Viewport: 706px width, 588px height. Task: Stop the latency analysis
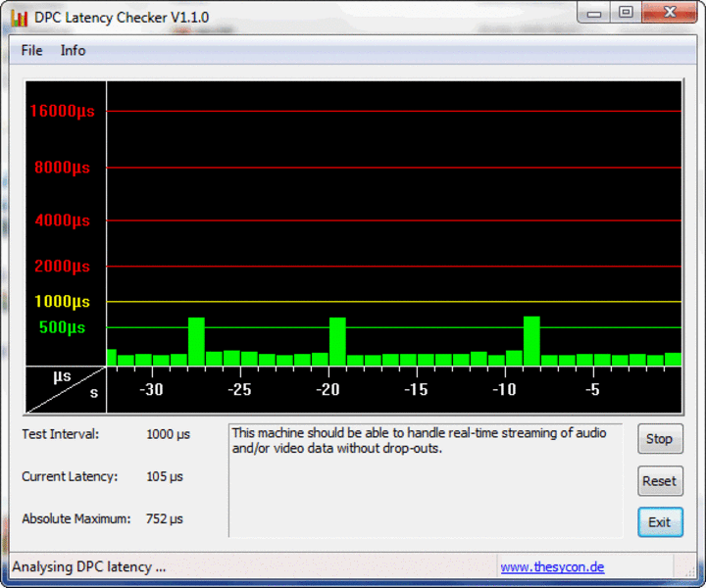point(660,439)
